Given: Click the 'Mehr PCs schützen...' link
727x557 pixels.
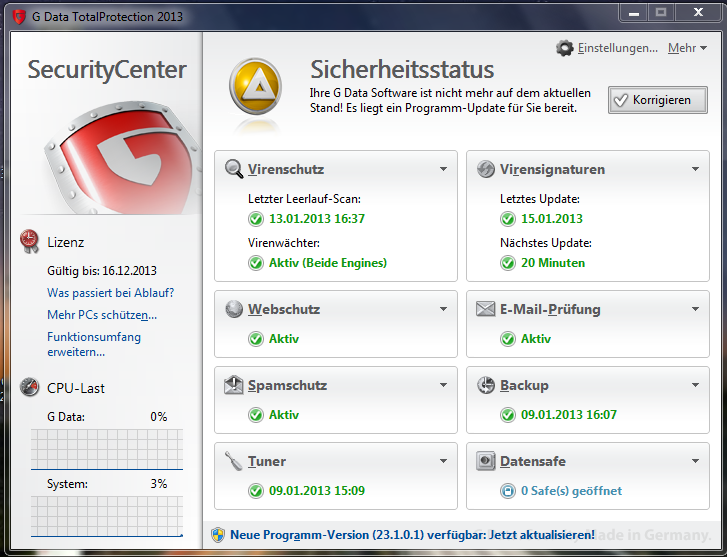Looking at the screenshot, I should tap(101, 315).
